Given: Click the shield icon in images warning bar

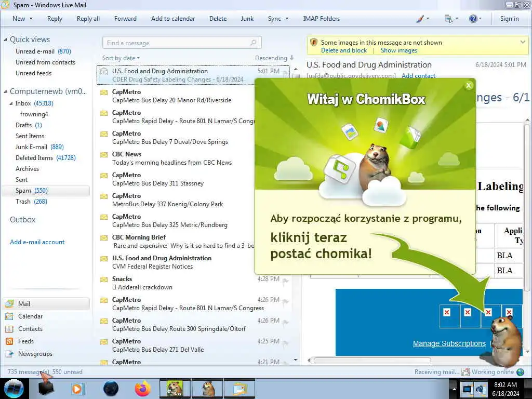Looking at the screenshot, I should pyautogui.click(x=314, y=43).
